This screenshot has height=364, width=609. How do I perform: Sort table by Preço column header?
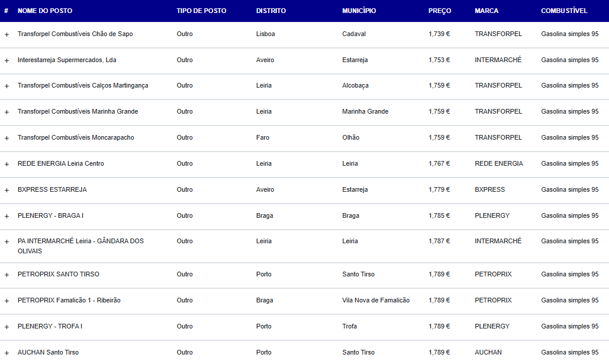[440, 11]
